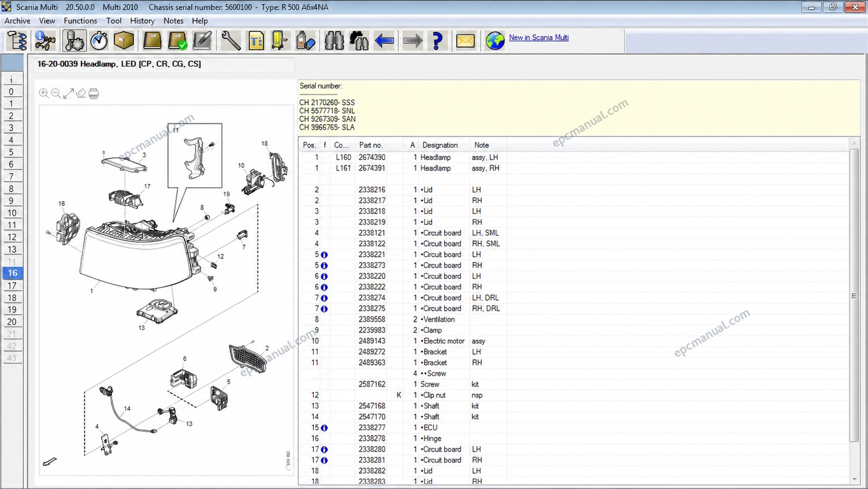Image resolution: width=868 pixels, height=489 pixels.
Task: Switch to main group tab 16
Action: [12, 273]
